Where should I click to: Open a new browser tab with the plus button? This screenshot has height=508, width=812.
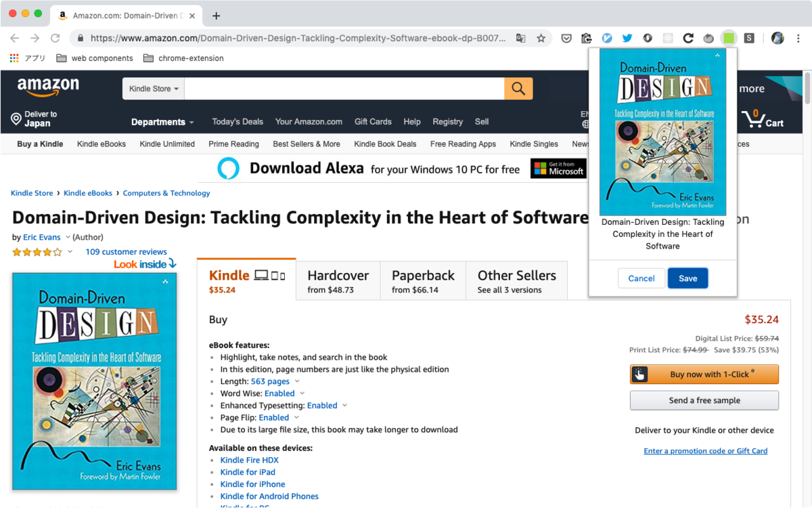[217, 16]
